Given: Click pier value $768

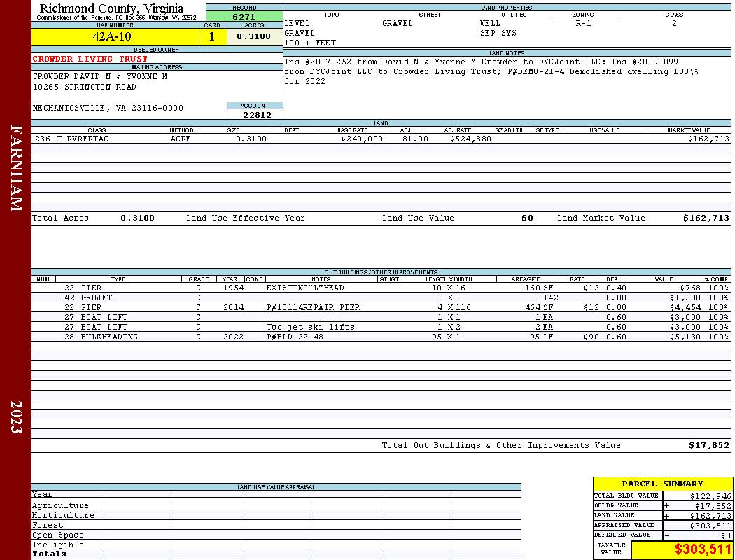Looking at the screenshot, I should [x=690, y=288].
